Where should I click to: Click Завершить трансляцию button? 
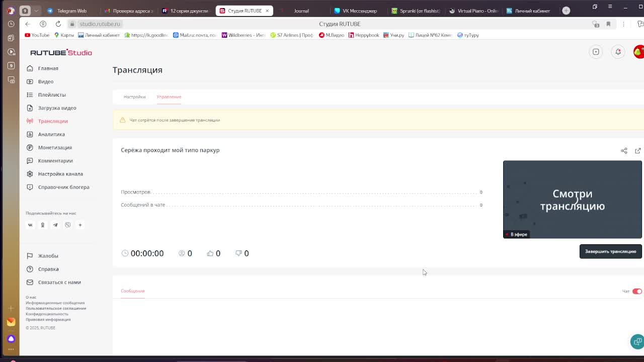(x=610, y=251)
